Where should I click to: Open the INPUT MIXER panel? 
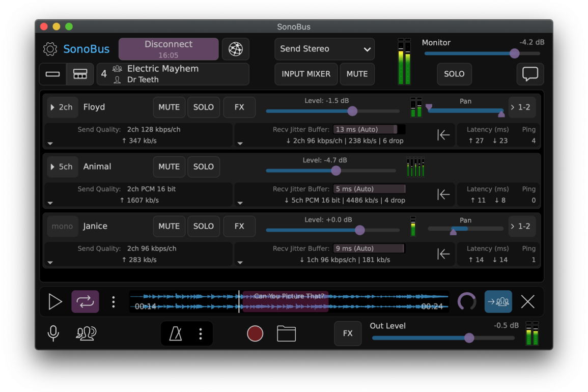306,74
